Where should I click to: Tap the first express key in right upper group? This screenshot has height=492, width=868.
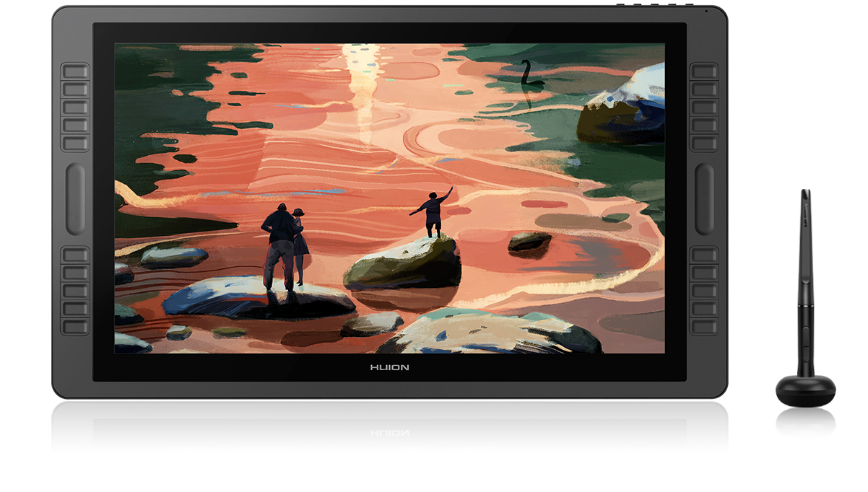pyautogui.click(x=704, y=71)
